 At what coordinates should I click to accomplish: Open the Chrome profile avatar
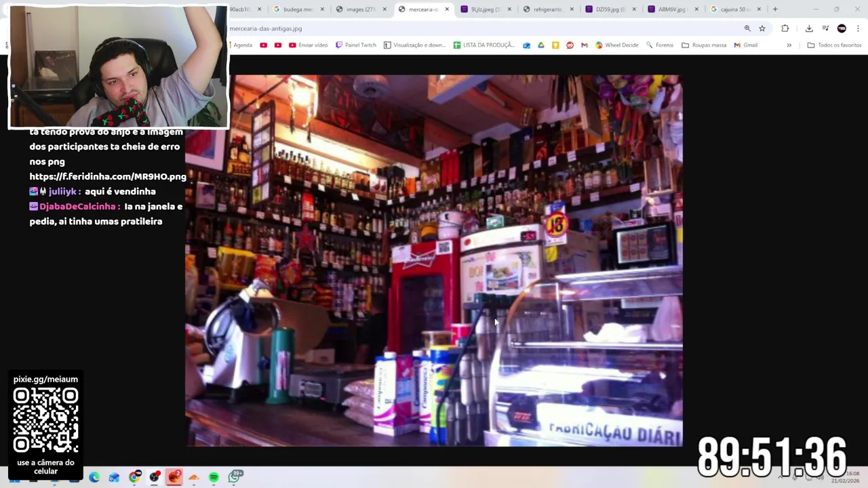click(x=842, y=28)
